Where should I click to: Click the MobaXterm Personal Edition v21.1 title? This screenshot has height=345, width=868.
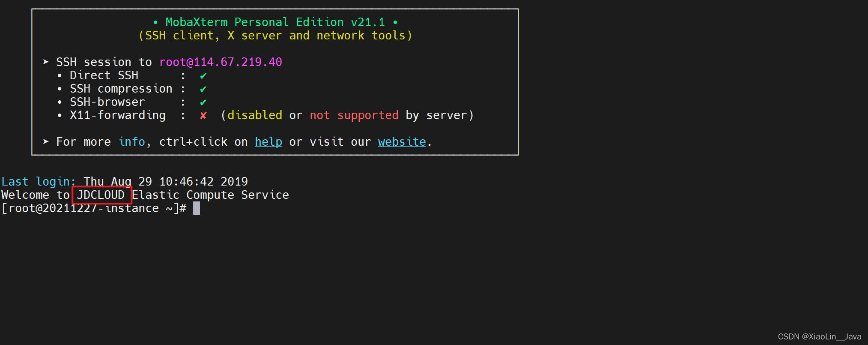275,22
